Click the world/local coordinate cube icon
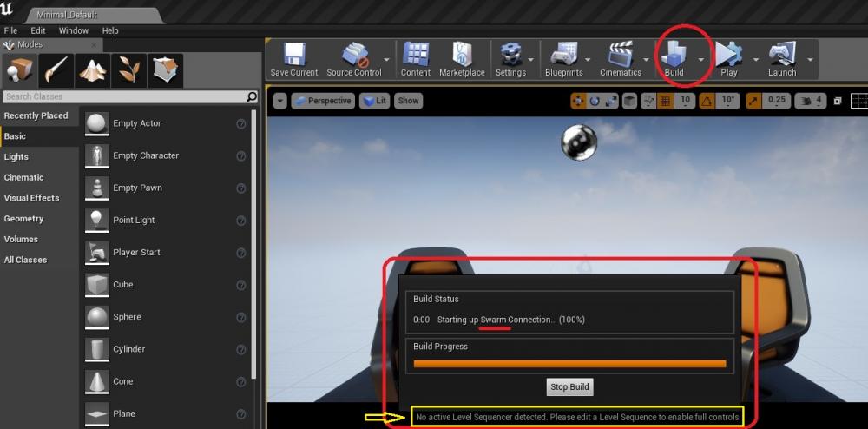The height and width of the screenshot is (429, 868). click(629, 101)
